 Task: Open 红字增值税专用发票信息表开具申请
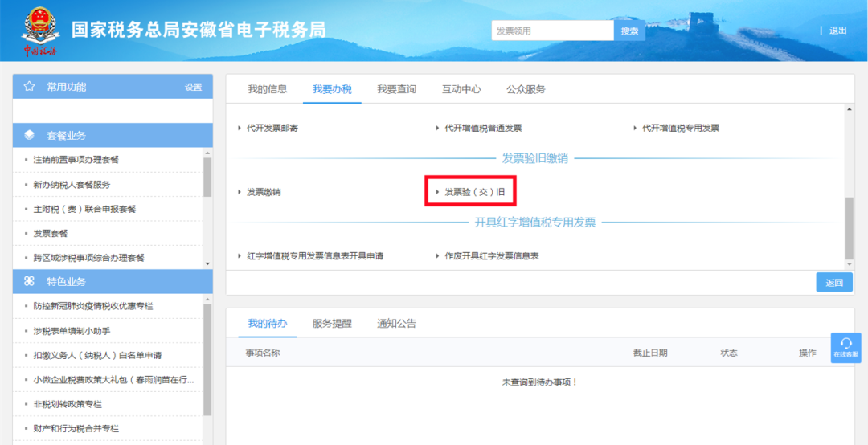coord(315,256)
